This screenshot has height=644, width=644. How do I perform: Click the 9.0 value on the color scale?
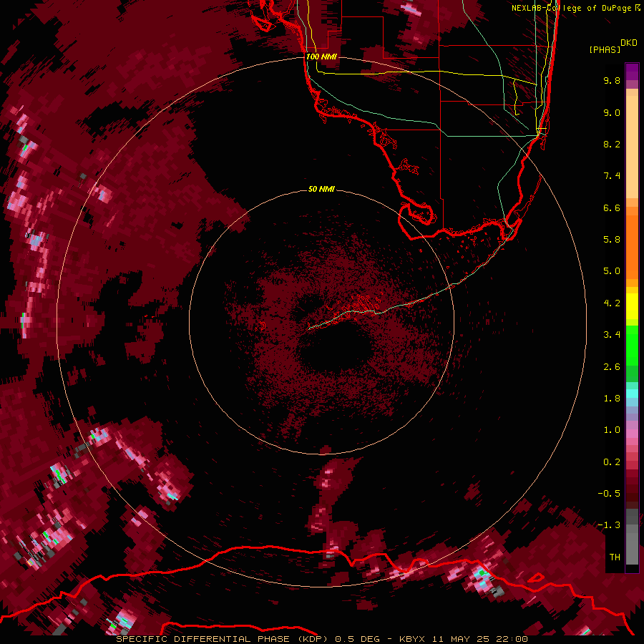(x=612, y=112)
